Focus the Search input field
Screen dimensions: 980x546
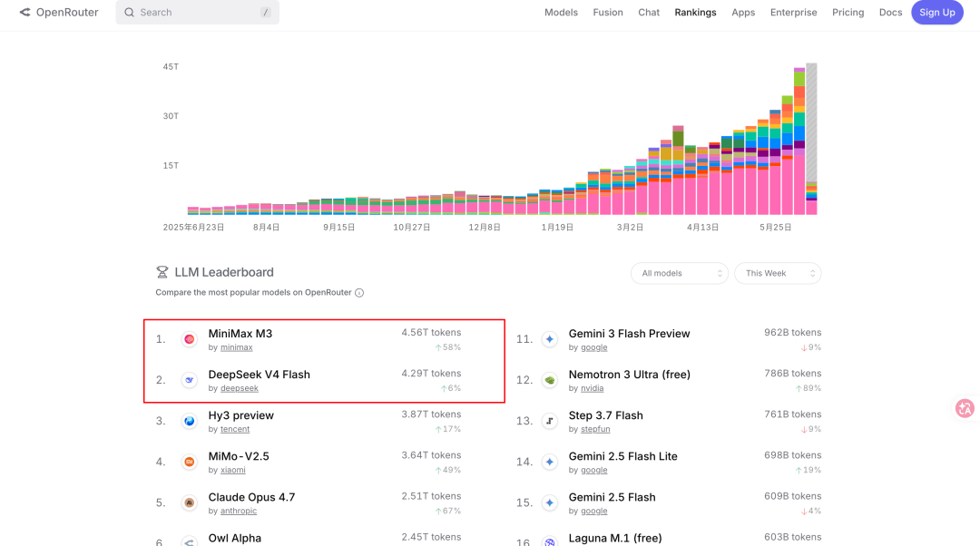197,12
